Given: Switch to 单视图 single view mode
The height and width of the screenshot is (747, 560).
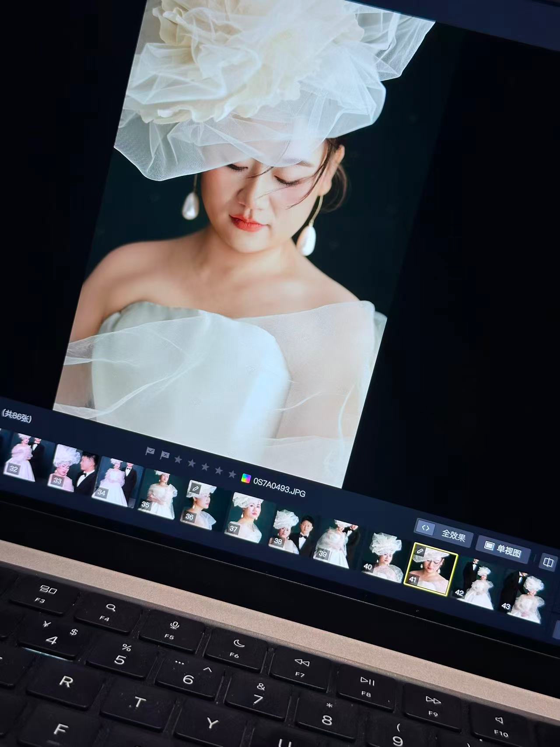Looking at the screenshot, I should (x=503, y=548).
